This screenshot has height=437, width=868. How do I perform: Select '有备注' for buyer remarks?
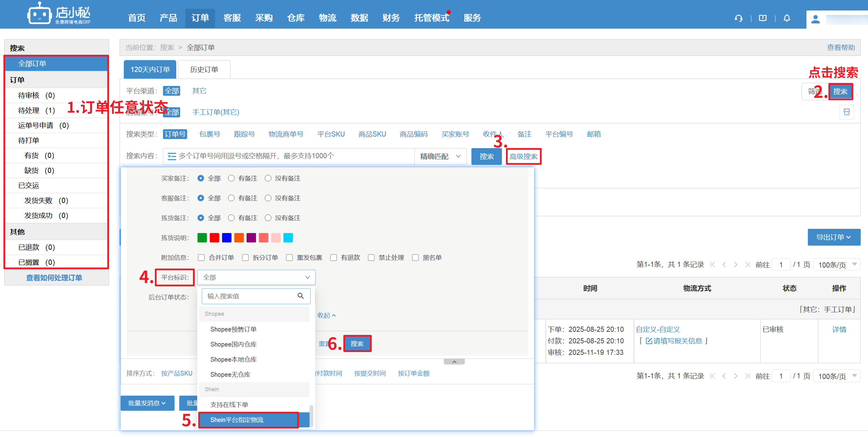click(231, 178)
